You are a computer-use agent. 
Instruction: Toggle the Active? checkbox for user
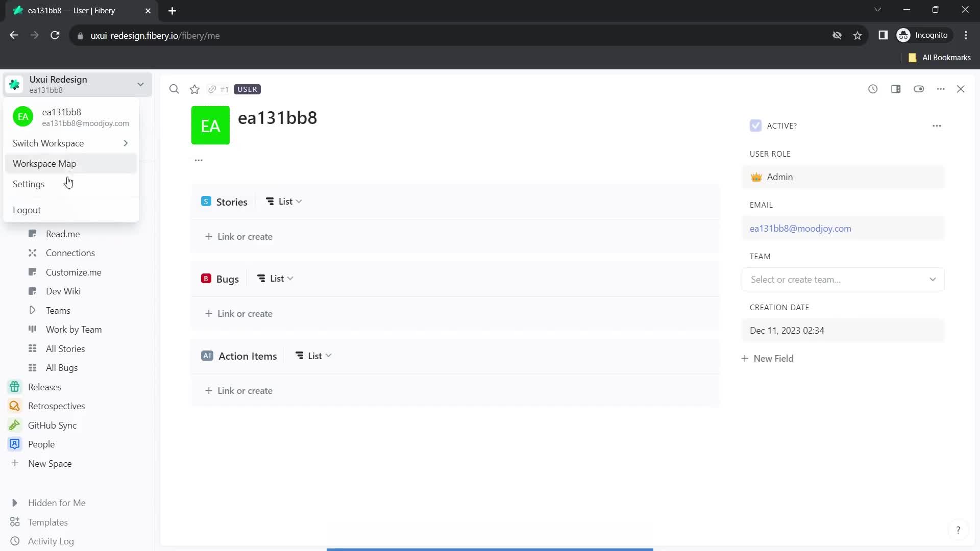coord(755,126)
